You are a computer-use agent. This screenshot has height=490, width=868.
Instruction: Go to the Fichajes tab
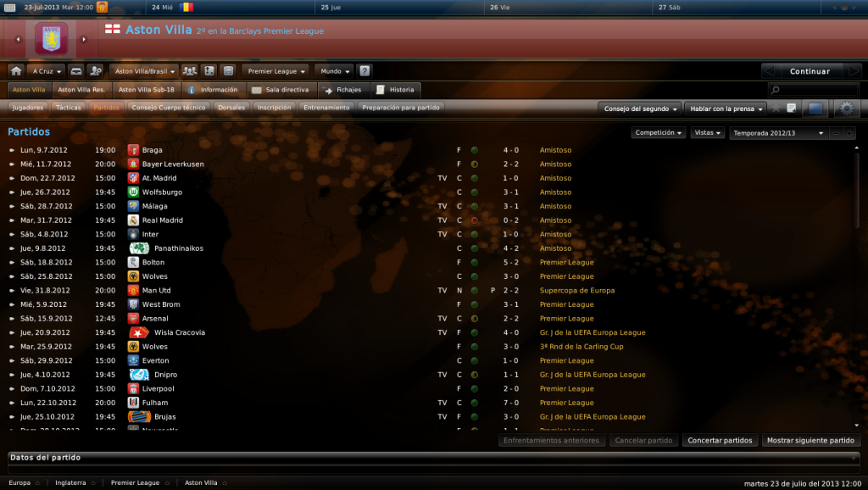tap(342, 90)
